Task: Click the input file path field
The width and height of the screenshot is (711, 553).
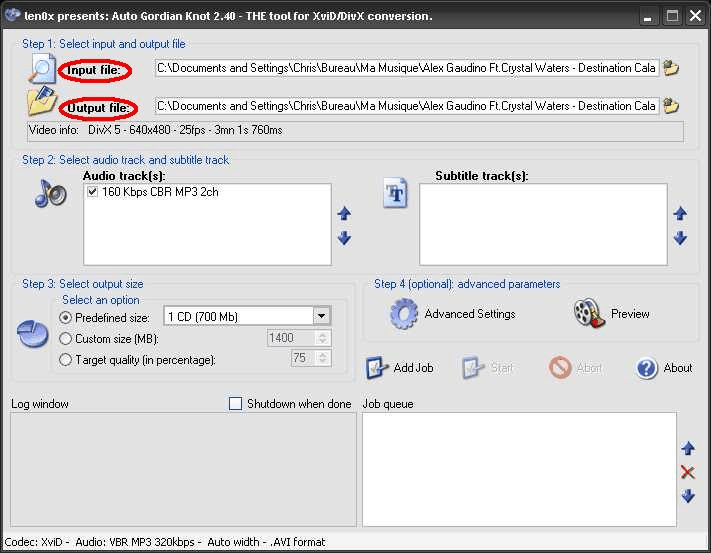Action: (x=407, y=68)
